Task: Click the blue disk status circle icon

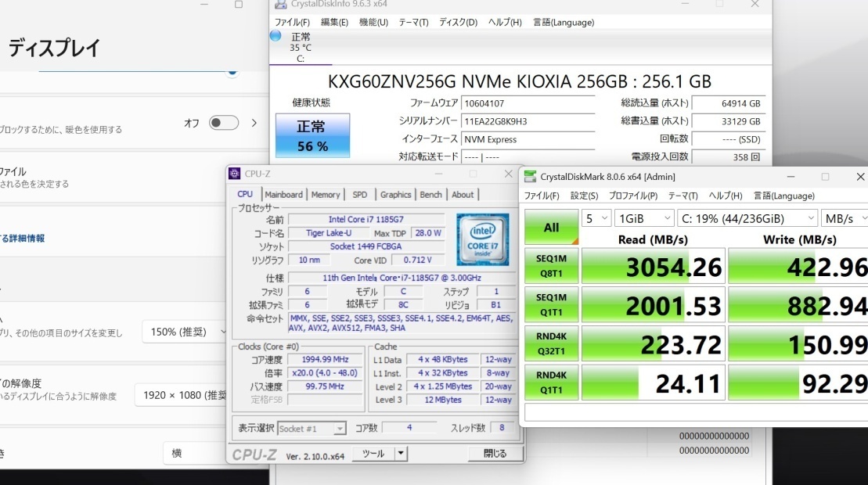Action: [x=276, y=36]
